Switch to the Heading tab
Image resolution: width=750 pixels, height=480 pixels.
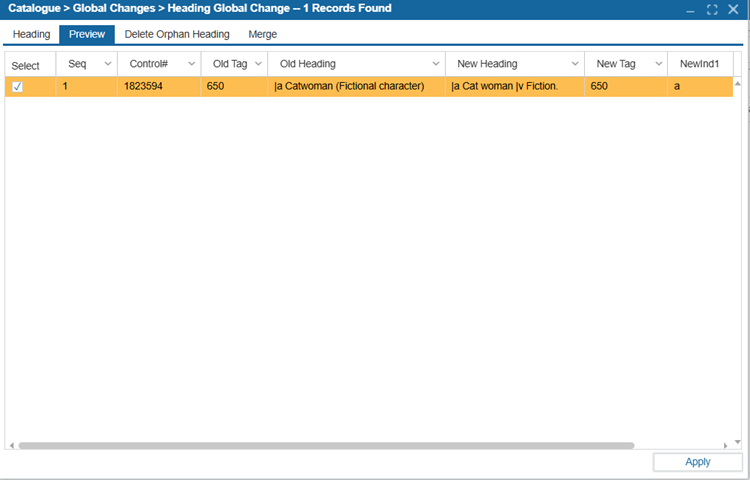coord(31,34)
